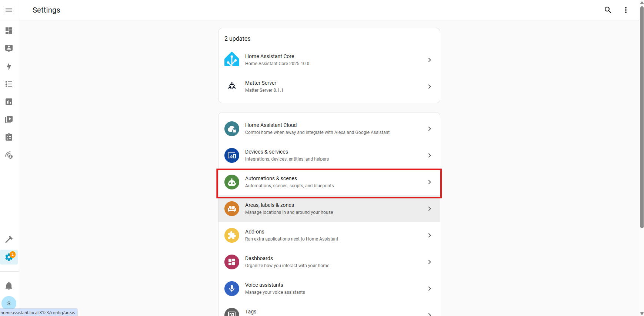The width and height of the screenshot is (644, 316).
Task: Show notifications with the bell icon
Action: 9,286
